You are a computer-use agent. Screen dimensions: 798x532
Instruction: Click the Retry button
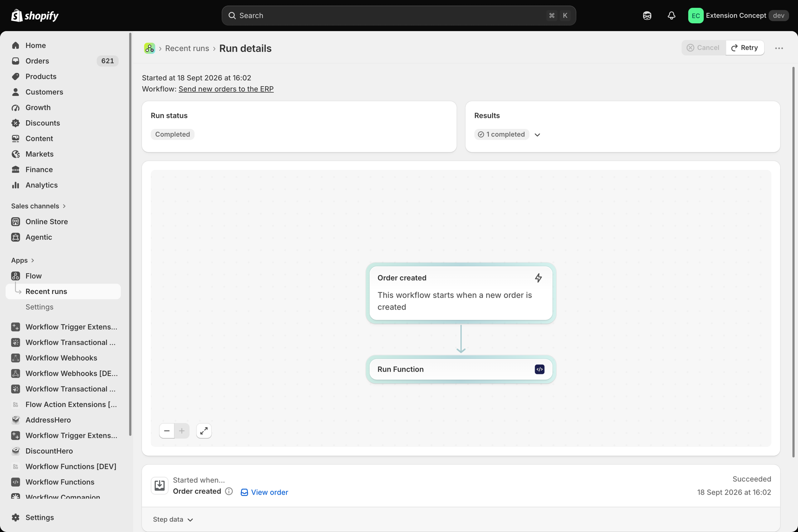745,48
